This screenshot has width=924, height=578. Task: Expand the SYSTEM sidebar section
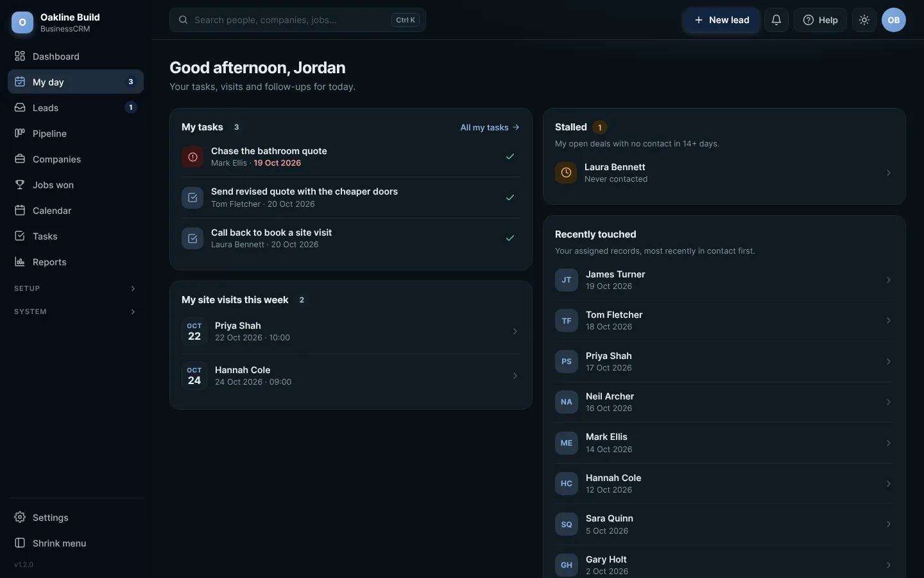point(76,311)
